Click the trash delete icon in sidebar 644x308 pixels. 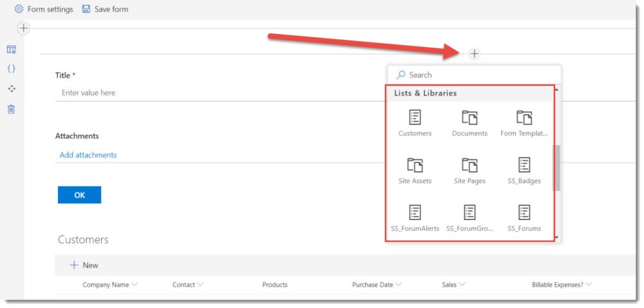[x=11, y=109]
